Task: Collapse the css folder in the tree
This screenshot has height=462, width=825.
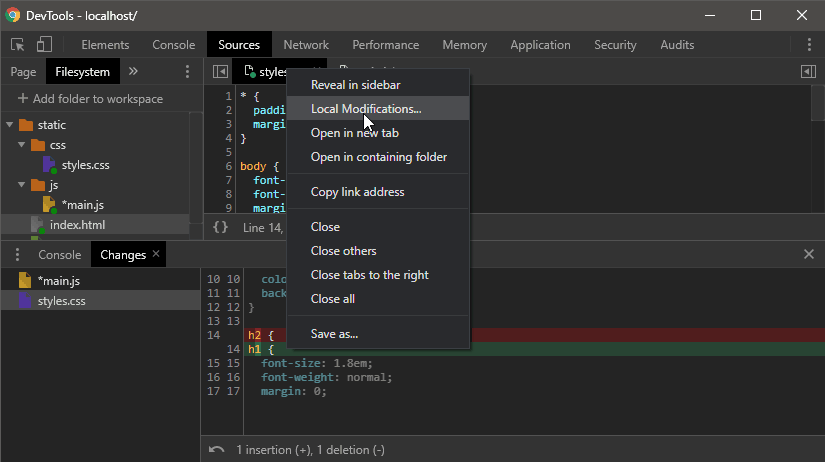Action: pyautogui.click(x=21, y=145)
